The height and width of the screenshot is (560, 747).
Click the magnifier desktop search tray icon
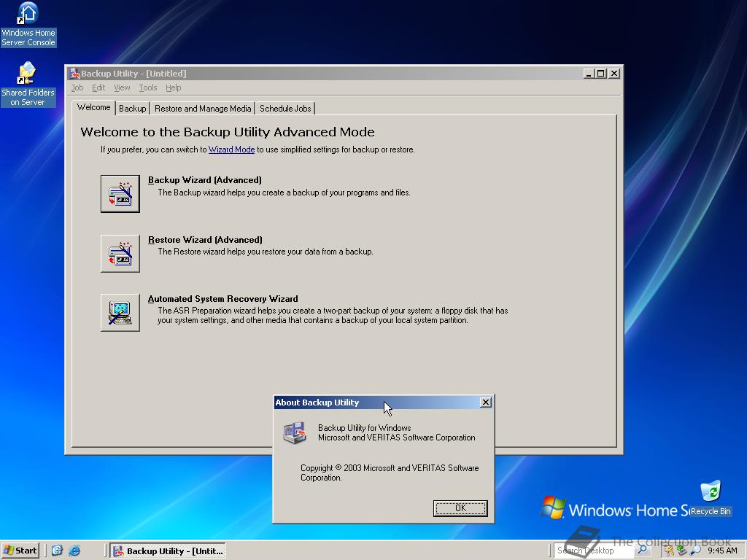click(x=695, y=551)
